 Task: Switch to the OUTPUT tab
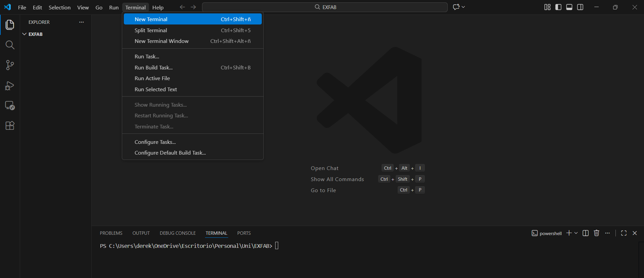pyautogui.click(x=141, y=233)
